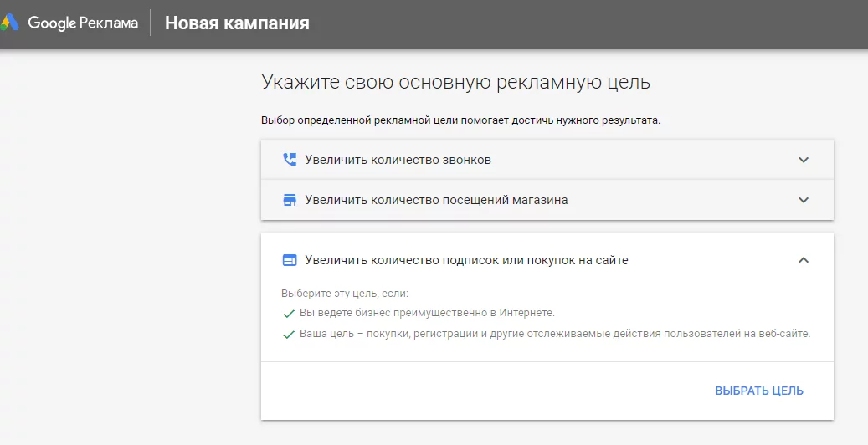This screenshot has width=868, height=445.
Task: Click the phone icon for increasing calls
Action: (290, 160)
